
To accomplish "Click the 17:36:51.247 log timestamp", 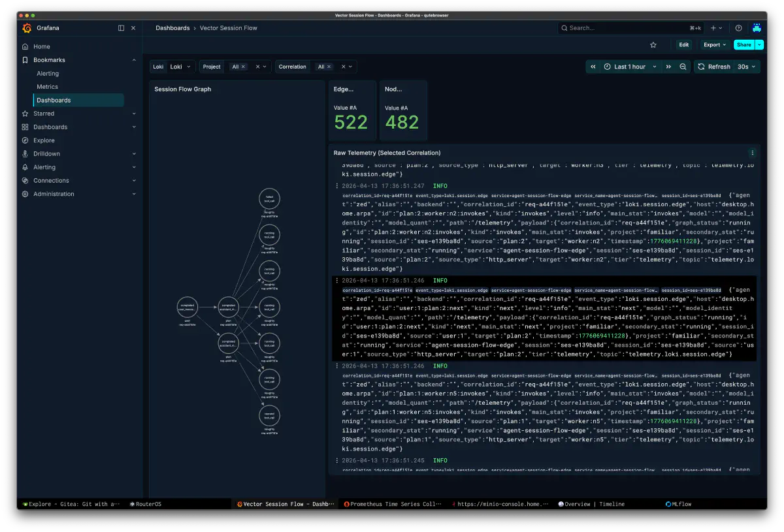I will (383, 186).
